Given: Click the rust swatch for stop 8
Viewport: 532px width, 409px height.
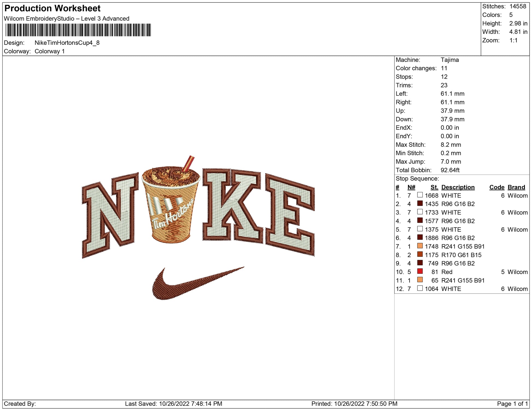Looking at the screenshot, I should [x=420, y=254].
